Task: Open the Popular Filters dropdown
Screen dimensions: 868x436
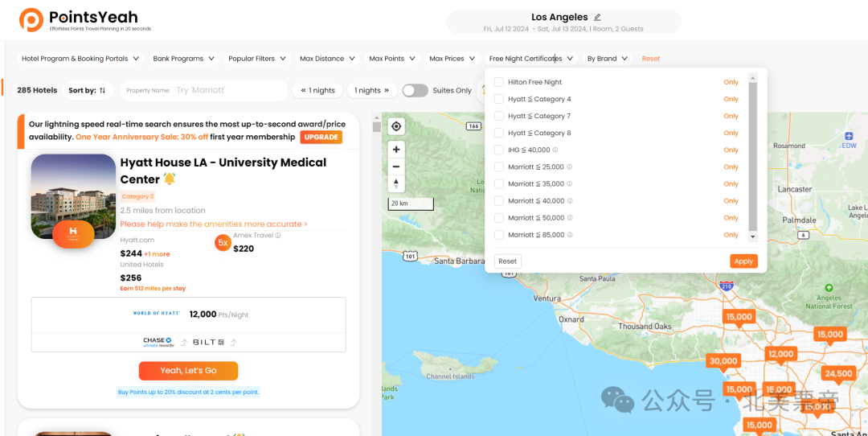Action: (257, 58)
